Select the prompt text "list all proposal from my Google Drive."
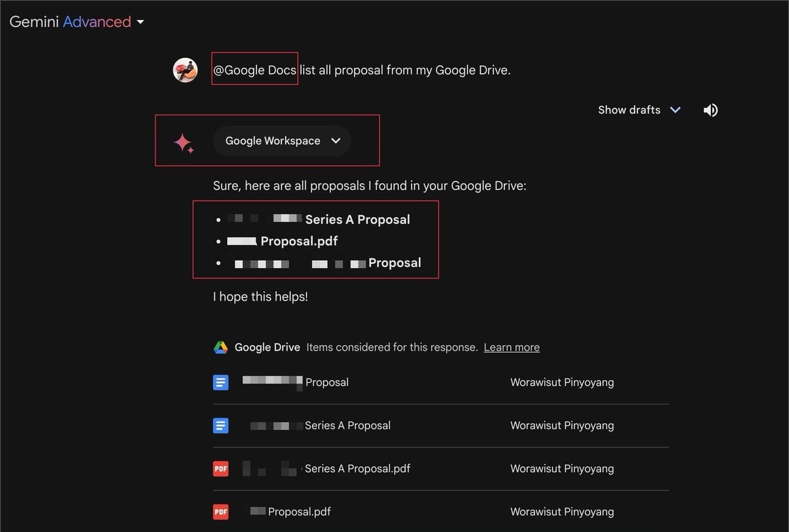The height and width of the screenshot is (532, 789). click(405, 70)
